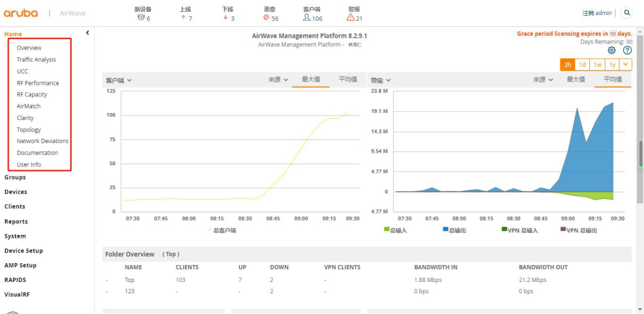
Task: Click the search magnifier icon
Action: click(x=627, y=13)
